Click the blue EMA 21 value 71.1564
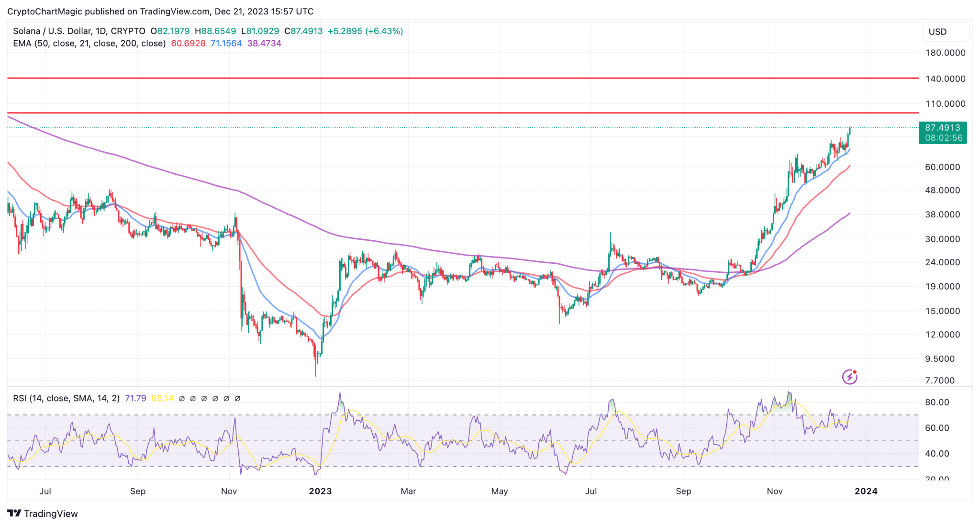The height and width of the screenshot is (526, 980). point(226,44)
